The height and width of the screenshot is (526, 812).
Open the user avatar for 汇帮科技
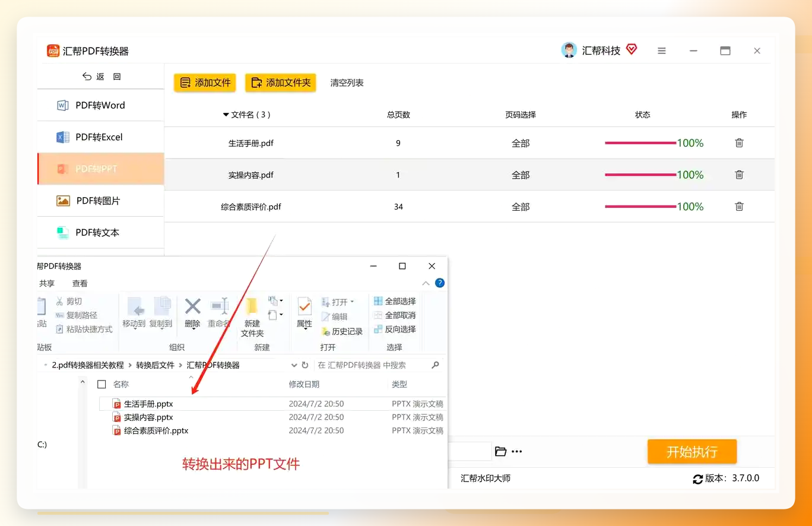coord(569,50)
